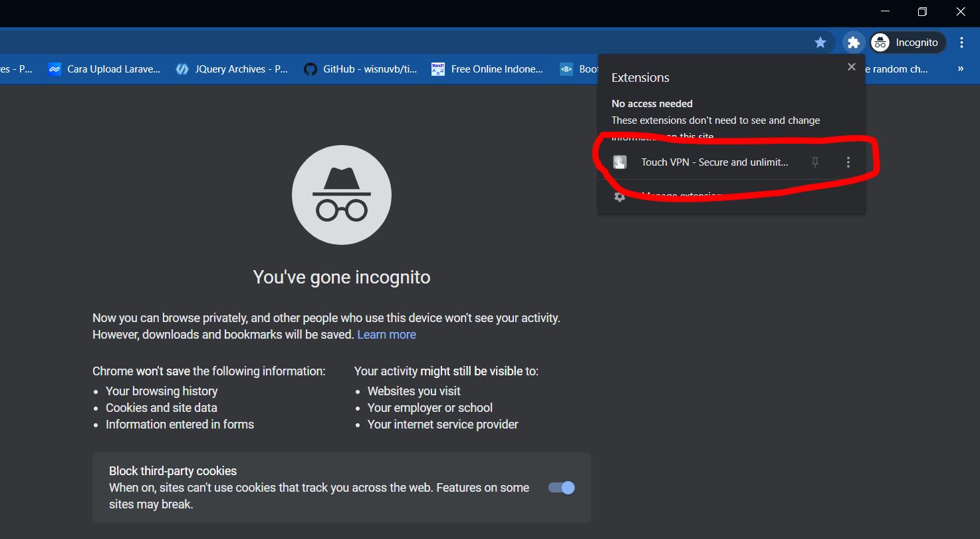Follow the Learn more link
Screen dimensions: 980x539
pyautogui.click(x=386, y=334)
